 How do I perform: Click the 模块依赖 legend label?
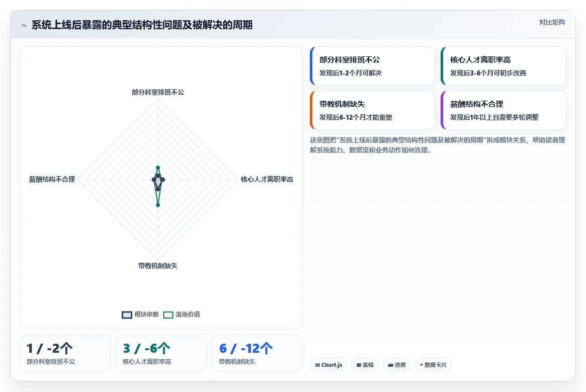pos(146,314)
